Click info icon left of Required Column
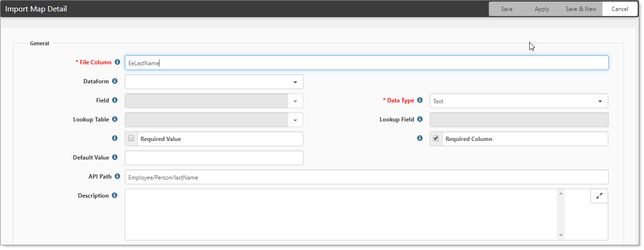 point(420,139)
